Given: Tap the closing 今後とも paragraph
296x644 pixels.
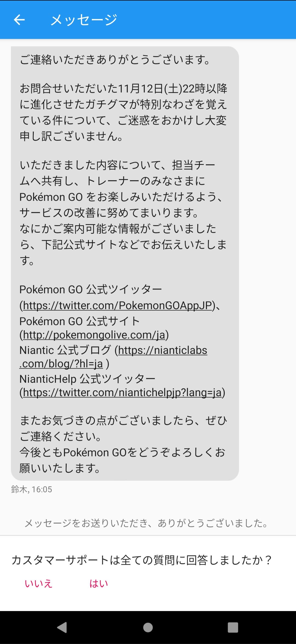Looking at the screenshot, I should click(122, 460).
